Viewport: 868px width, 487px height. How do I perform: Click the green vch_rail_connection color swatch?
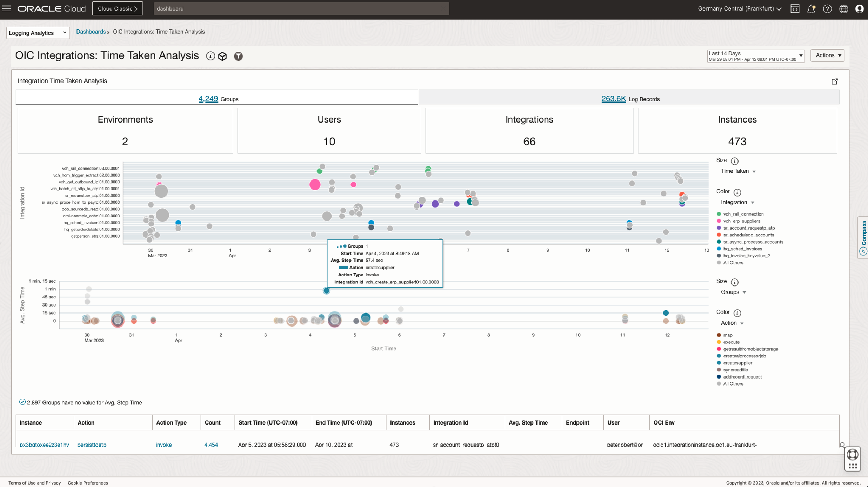click(719, 214)
